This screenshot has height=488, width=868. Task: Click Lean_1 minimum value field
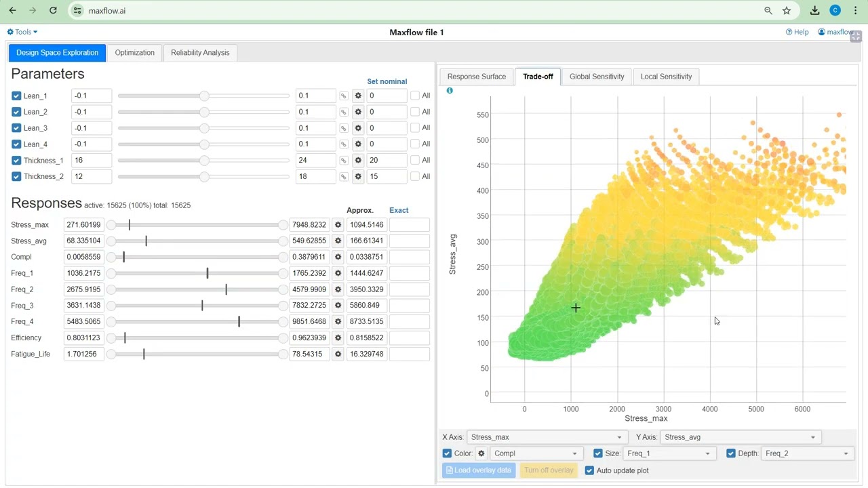(92, 96)
